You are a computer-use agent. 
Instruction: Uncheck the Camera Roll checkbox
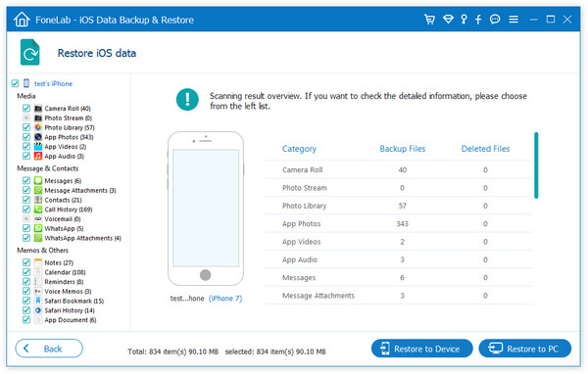pyautogui.click(x=26, y=109)
